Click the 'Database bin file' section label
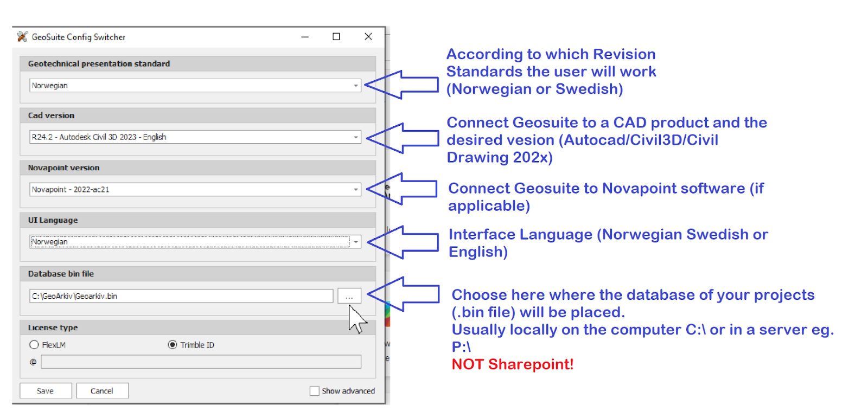 click(61, 274)
